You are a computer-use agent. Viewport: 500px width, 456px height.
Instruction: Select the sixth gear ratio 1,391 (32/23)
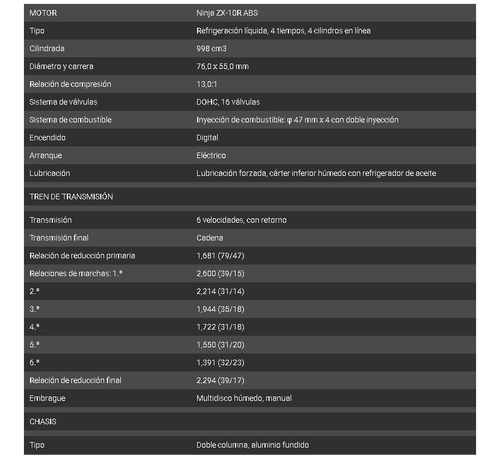220,363
